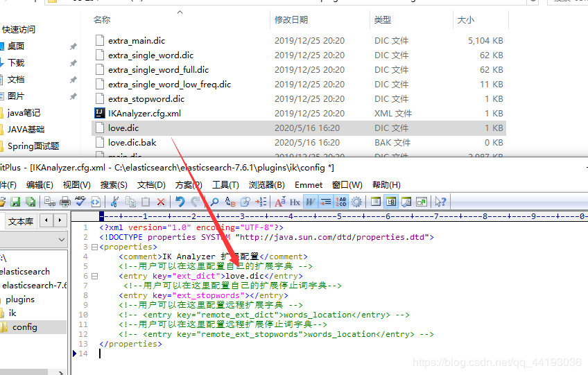Screen dimensions: 588x375
Task: Click the red X Delete icon
Action: (x=162, y=202)
